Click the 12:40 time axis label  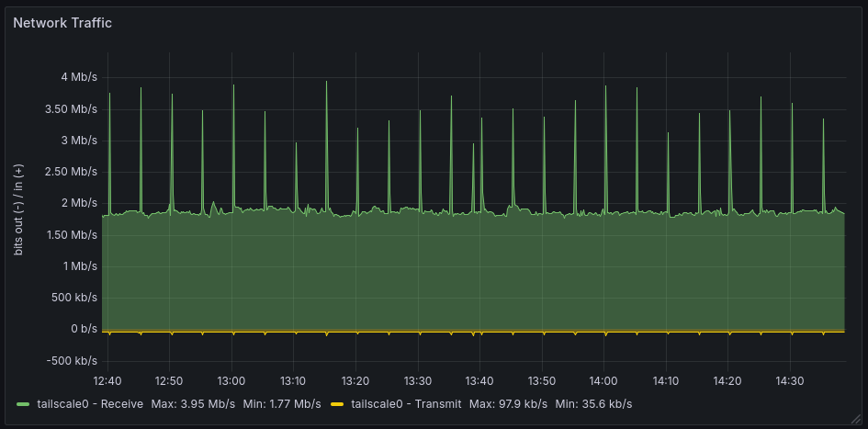(x=107, y=380)
